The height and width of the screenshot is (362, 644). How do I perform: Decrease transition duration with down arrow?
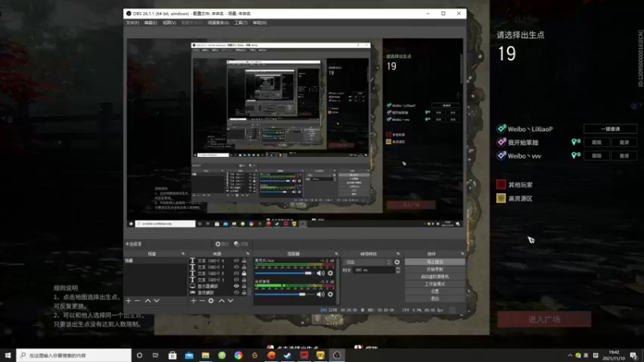coord(398,272)
